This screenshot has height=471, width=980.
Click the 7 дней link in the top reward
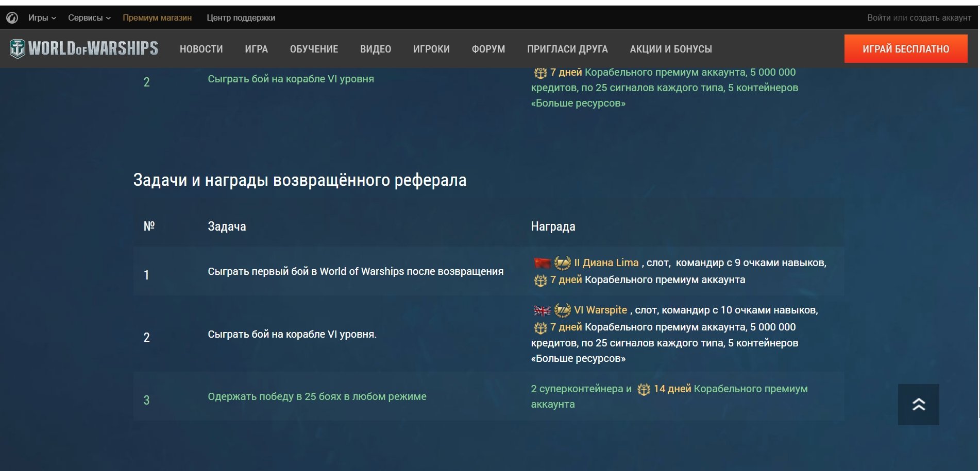coord(566,72)
